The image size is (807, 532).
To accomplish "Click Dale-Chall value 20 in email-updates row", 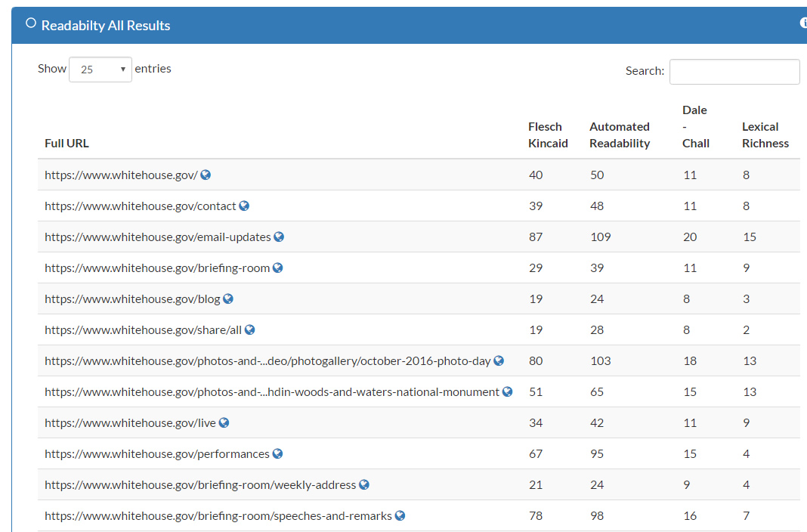I will point(690,237).
